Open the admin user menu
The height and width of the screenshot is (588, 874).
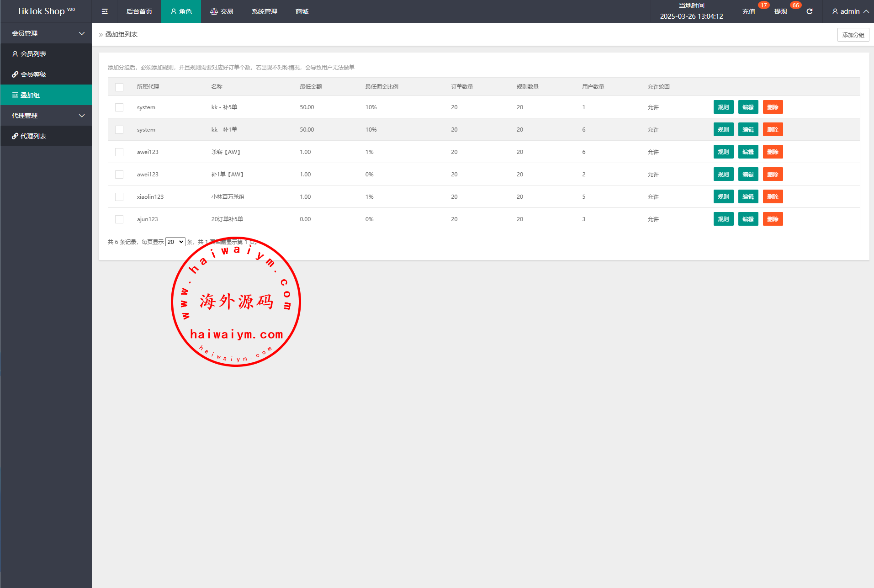coord(850,11)
